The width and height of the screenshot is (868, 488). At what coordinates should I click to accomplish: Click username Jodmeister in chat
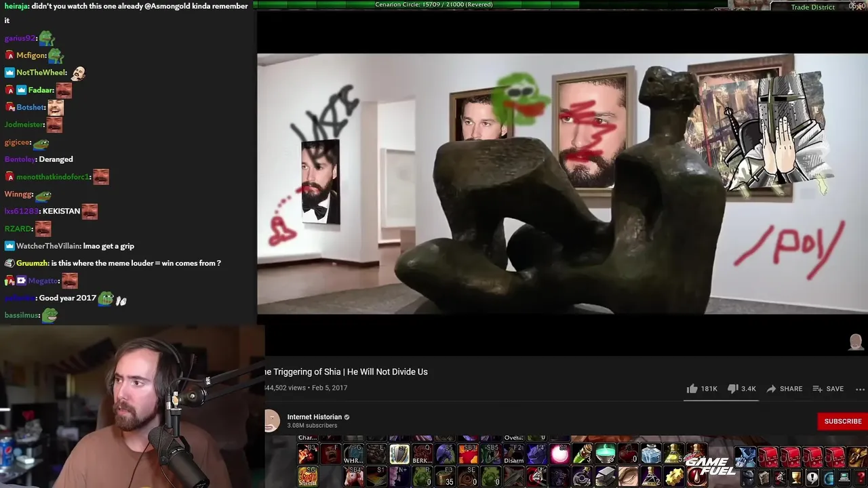click(24, 125)
